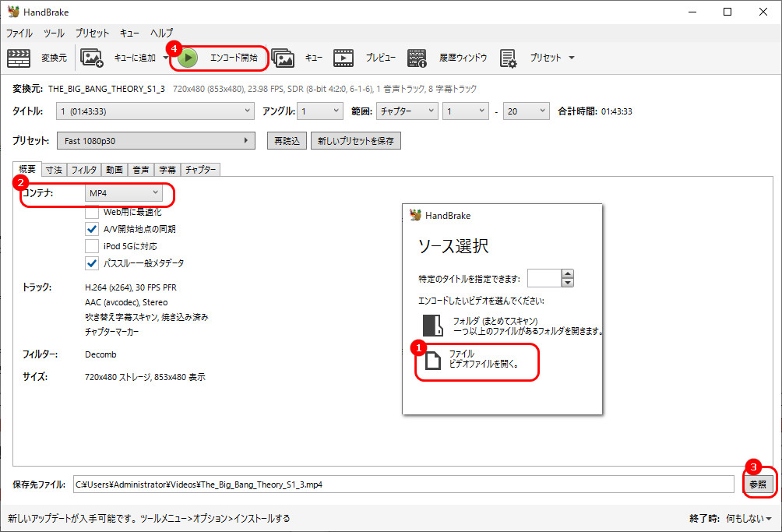The width and height of the screenshot is (782, 532).
Task: Increase title number with up stepper
Action: point(568,273)
